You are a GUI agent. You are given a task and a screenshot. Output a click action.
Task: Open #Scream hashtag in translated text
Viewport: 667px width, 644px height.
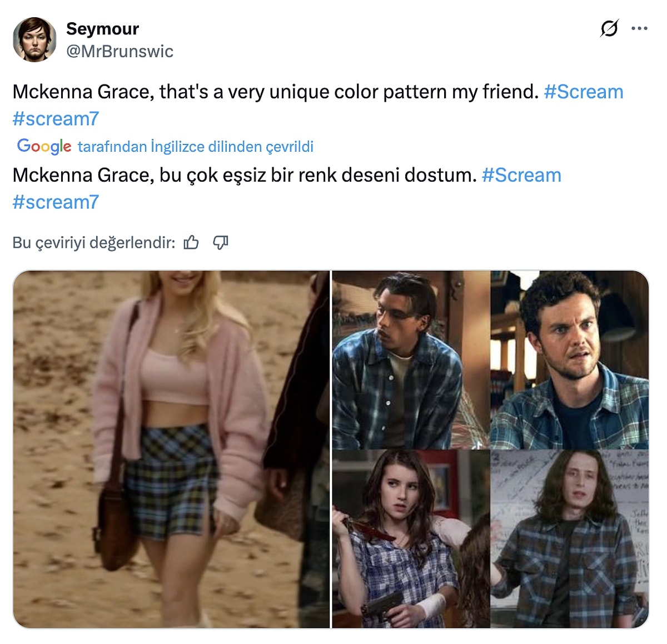(x=521, y=175)
